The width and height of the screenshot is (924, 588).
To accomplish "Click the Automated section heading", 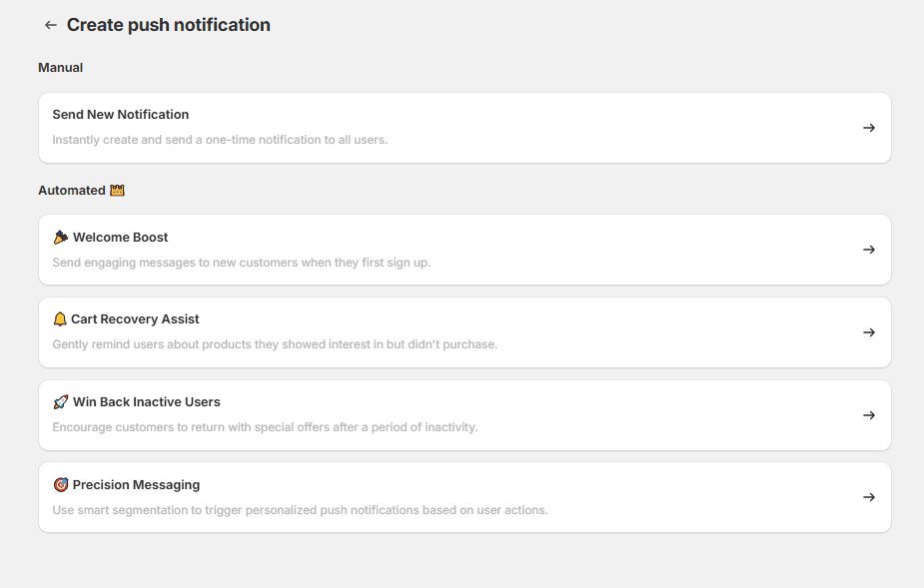I will (73, 190).
